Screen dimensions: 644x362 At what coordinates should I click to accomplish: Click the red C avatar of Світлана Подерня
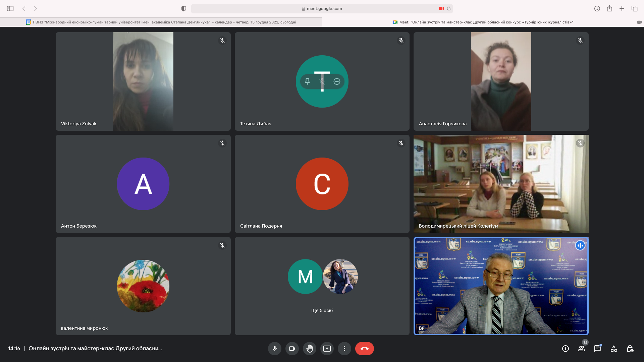tap(322, 184)
